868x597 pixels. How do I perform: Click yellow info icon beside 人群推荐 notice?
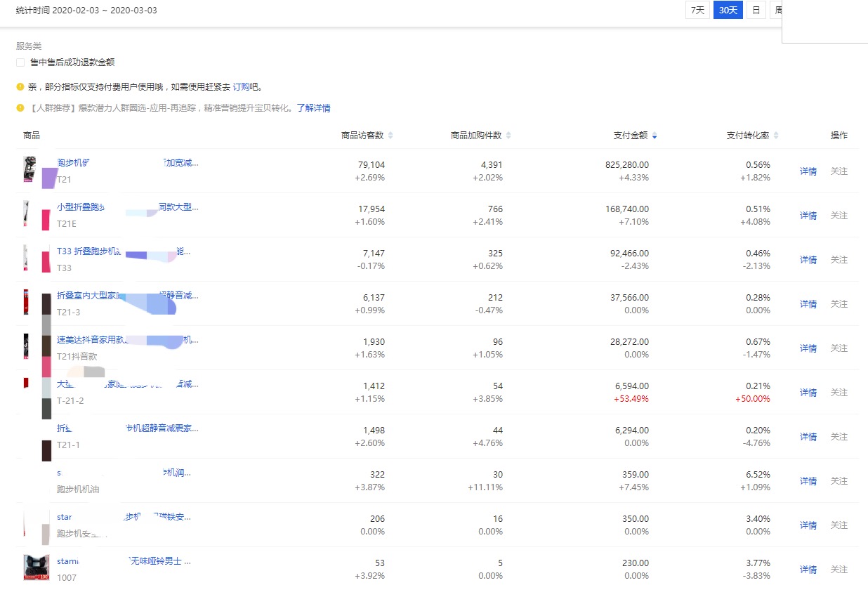pos(20,108)
